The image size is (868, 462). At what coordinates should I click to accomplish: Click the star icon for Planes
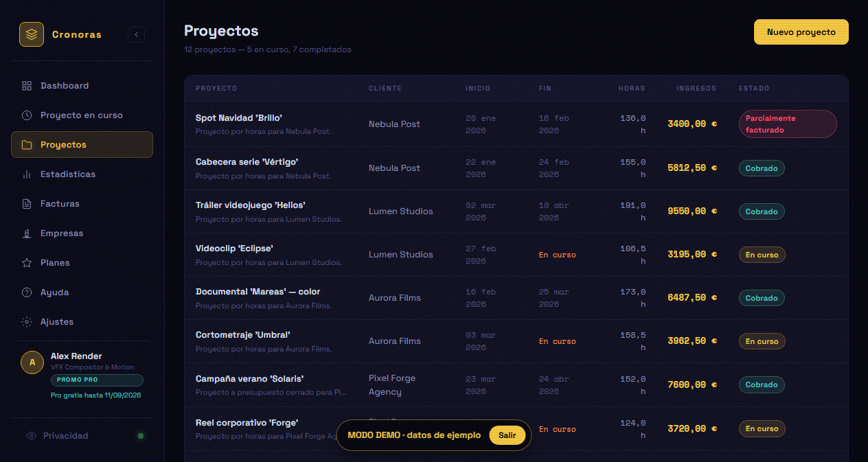(27, 263)
